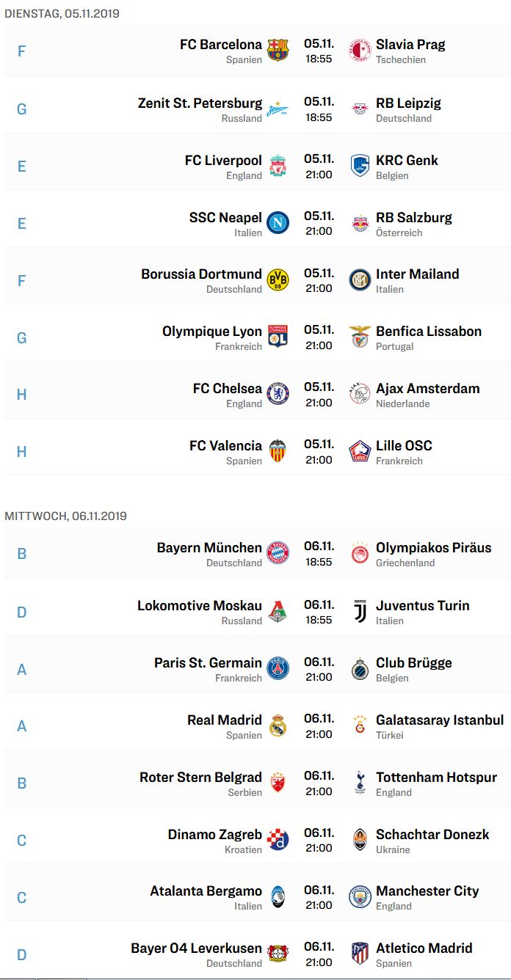Select the Juventus Turin crest icon
This screenshot has height=980, width=511.
pos(360,611)
